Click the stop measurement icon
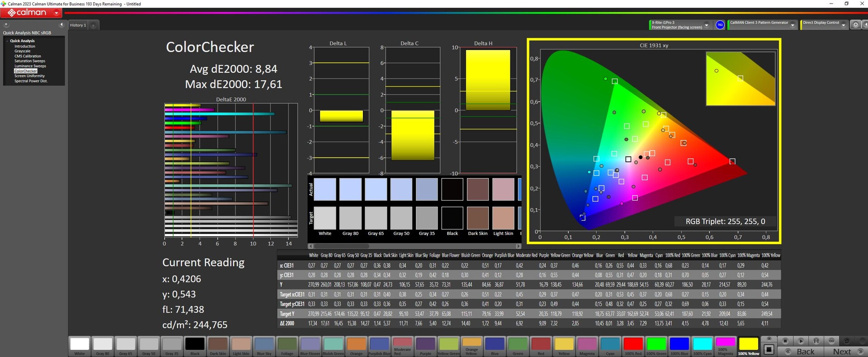This screenshot has width=868, height=357. [x=785, y=341]
